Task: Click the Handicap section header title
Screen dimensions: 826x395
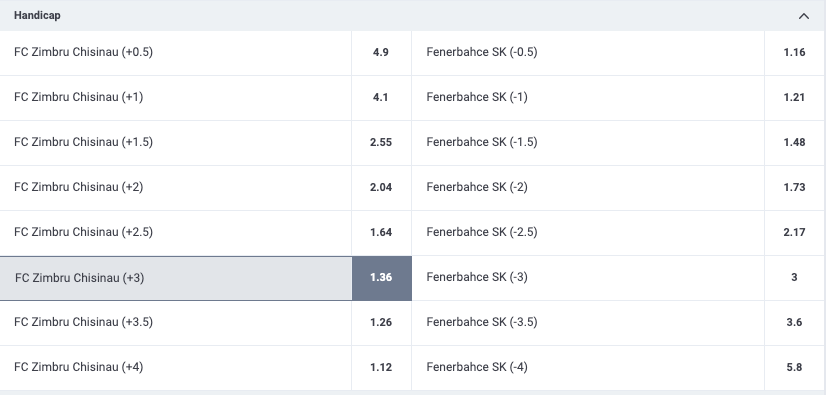Action: pos(37,16)
